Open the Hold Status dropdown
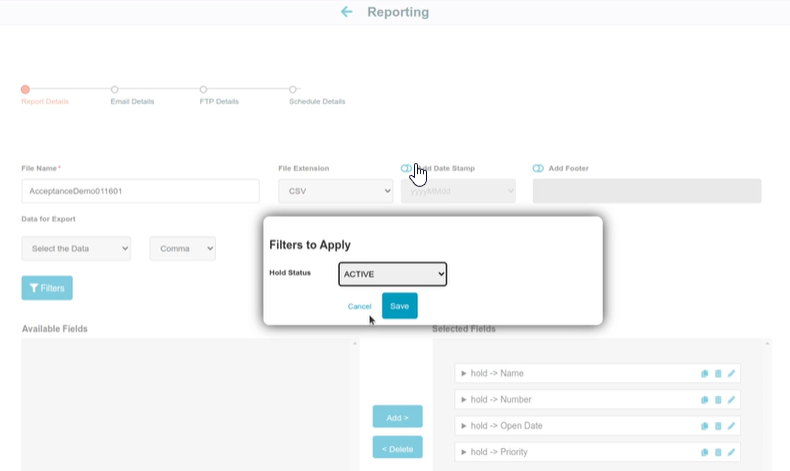 (392, 274)
